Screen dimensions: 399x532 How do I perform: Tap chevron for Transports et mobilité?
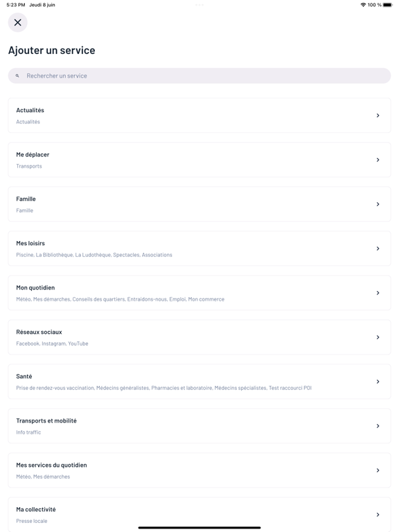(378, 426)
